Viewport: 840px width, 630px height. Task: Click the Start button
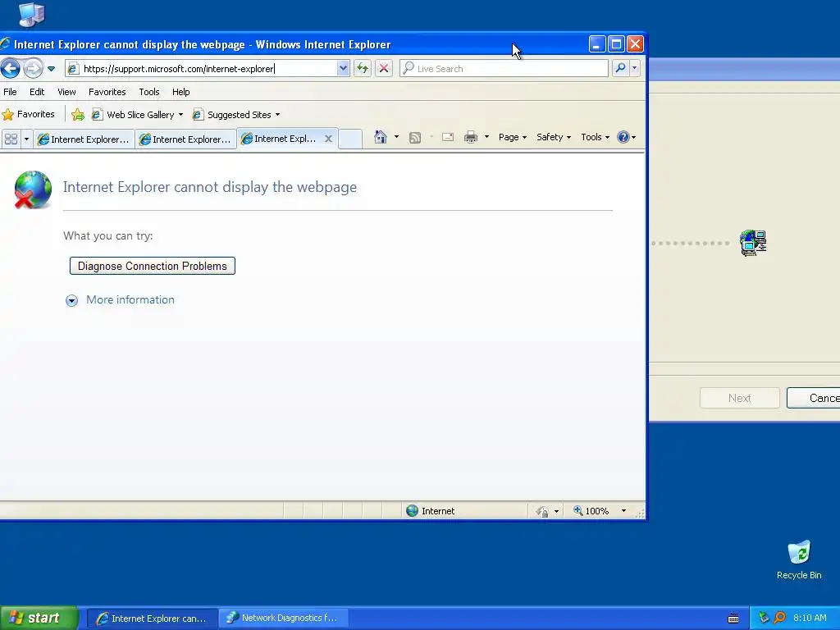click(39, 619)
